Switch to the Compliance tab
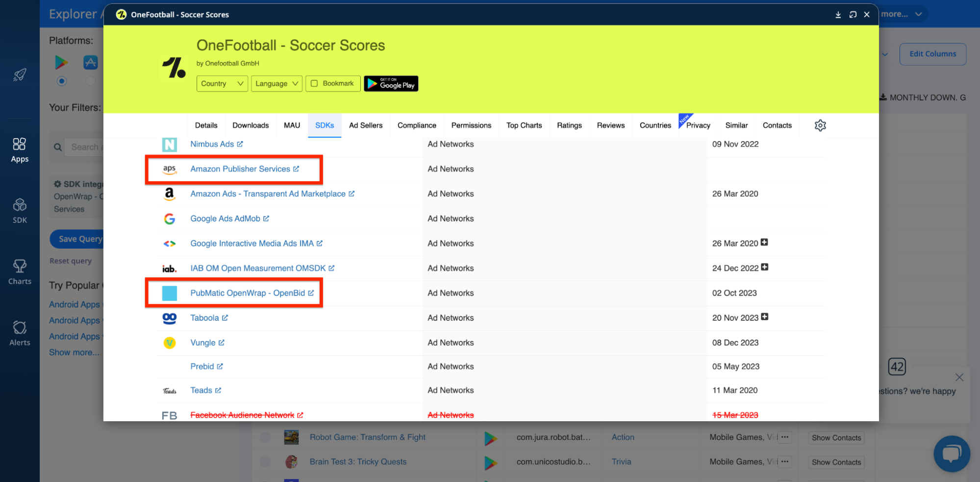980x482 pixels. [417, 125]
